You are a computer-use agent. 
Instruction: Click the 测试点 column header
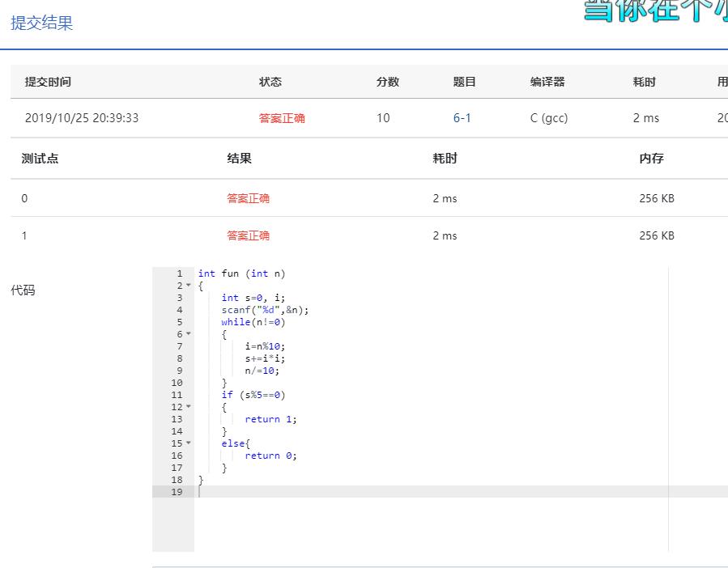point(40,159)
